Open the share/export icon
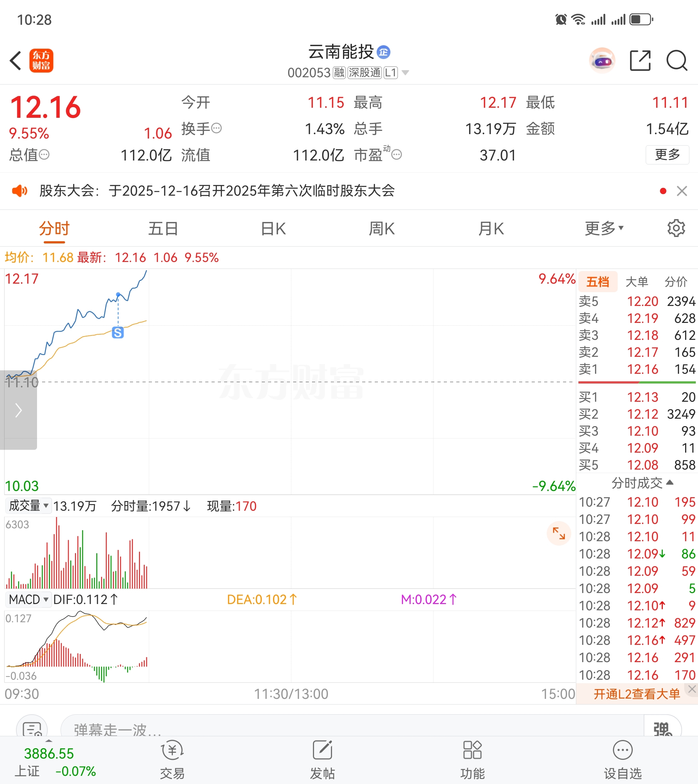This screenshot has height=784, width=698. (x=640, y=61)
